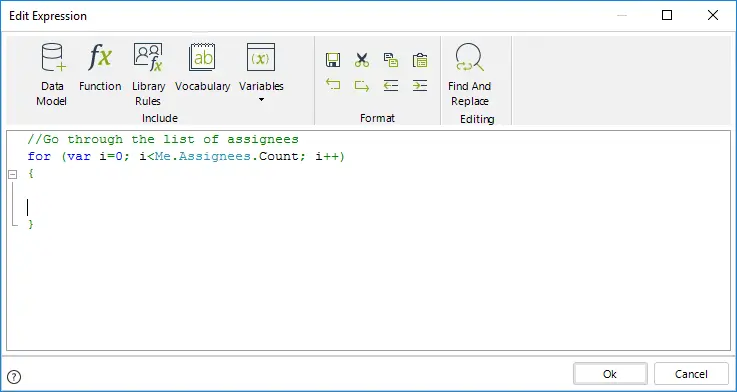The width and height of the screenshot is (737, 392).
Task: Open the Library Rules selector
Action: click(148, 74)
